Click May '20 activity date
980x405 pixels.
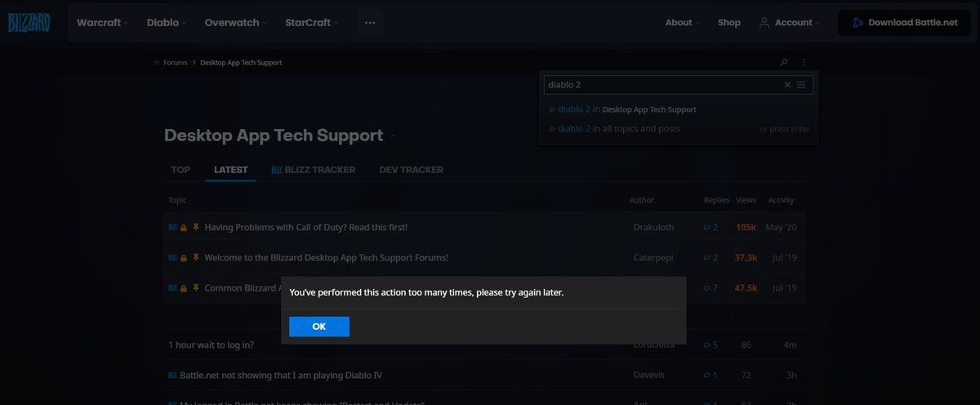782,227
